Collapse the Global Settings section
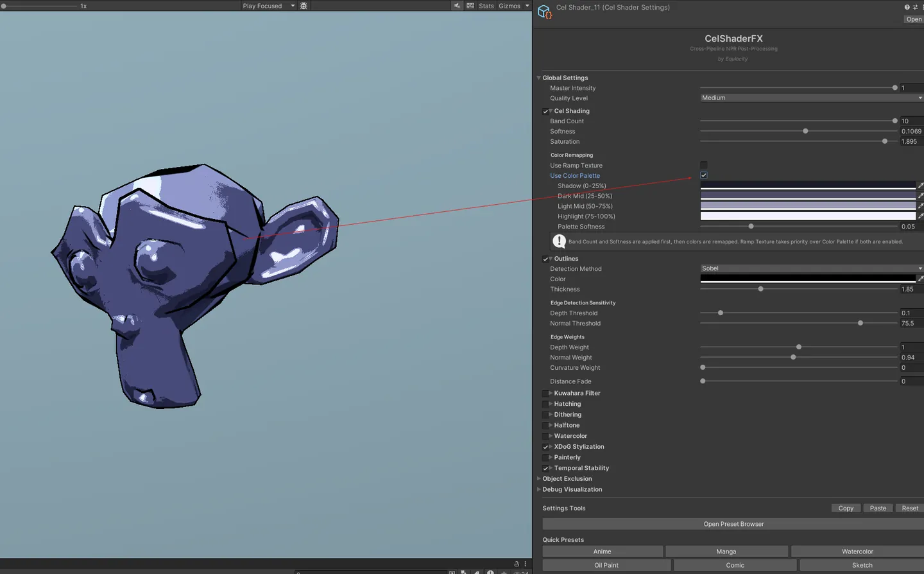924x574 pixels. (x=539, y=78)
